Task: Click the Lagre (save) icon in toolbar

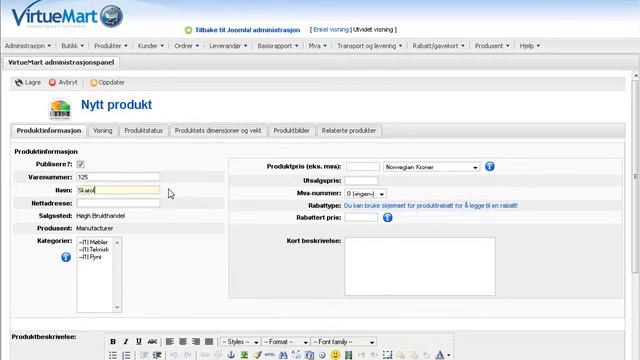Action: coord(19,82)
